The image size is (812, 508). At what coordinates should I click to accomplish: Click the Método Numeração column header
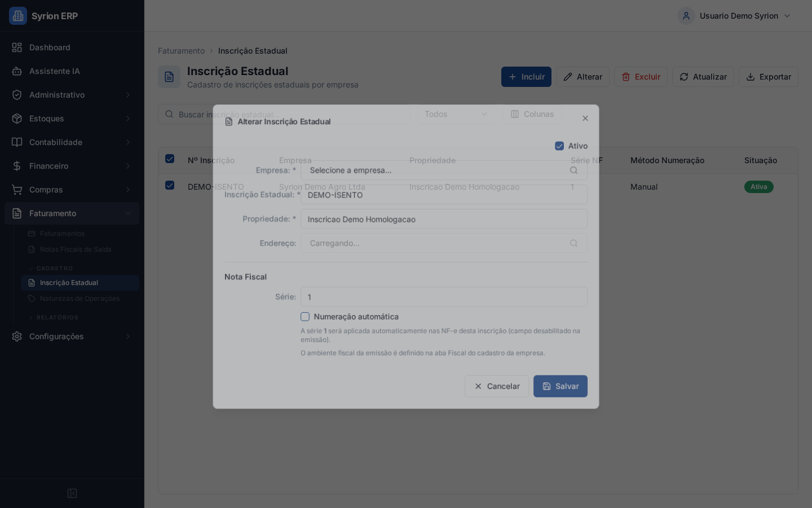click(x=667, y=160)
